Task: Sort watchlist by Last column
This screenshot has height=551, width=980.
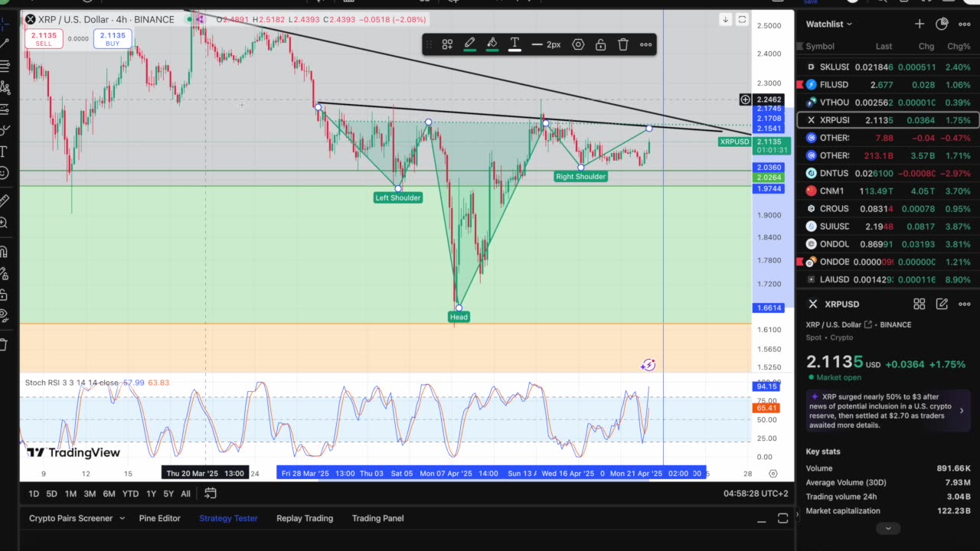Action: (x=884, y=47)
